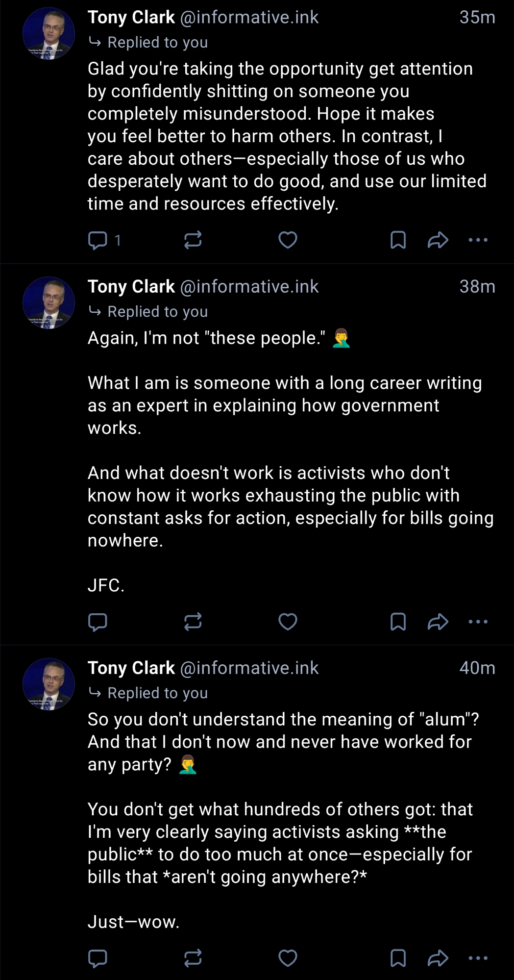Open Tony Clark's name link on the 38m post

tap(131, 286)
